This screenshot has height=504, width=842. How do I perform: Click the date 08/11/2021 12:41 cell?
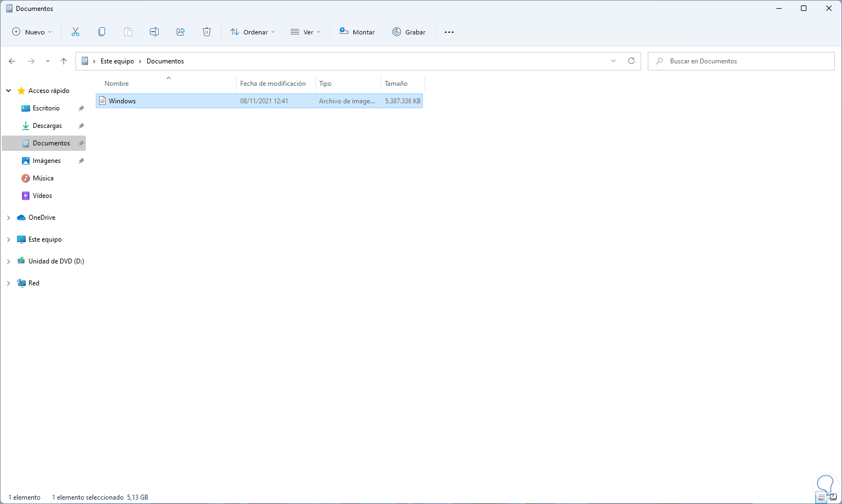click(x=264, y=101)
